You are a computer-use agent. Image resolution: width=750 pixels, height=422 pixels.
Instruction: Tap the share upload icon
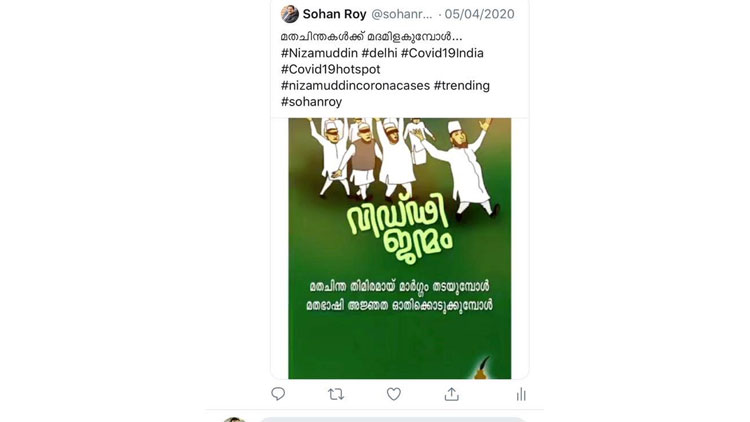tap(452, 394)
